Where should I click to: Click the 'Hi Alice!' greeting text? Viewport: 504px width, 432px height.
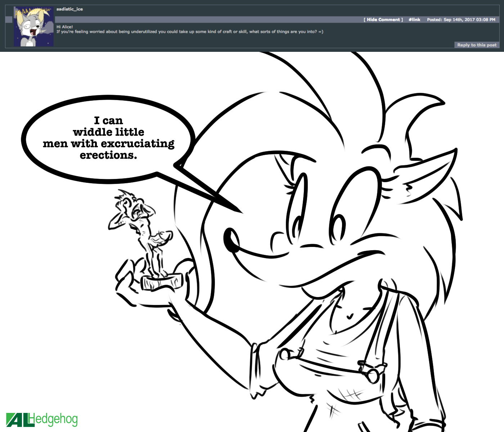(64, 27)
